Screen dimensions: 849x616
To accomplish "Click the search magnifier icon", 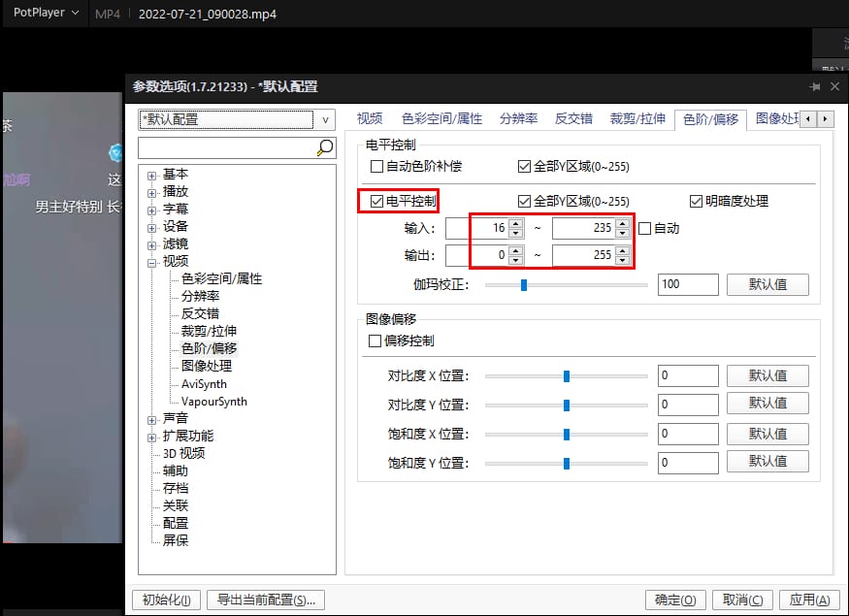I will [x=325, y=147].
